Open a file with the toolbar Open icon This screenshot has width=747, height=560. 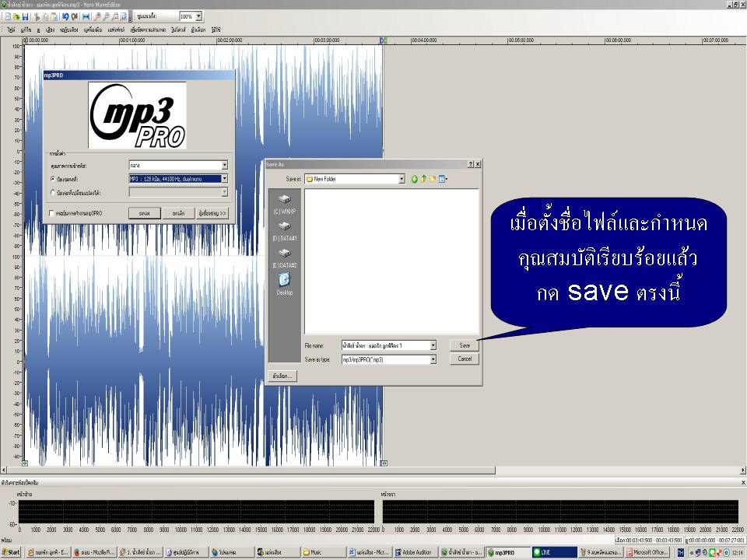[16, 16]
